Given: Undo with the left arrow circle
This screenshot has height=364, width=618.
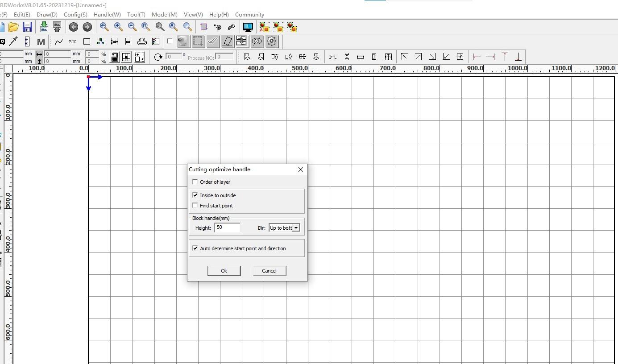Looking at the screenshot, I should pyautogui.click(x=74, y=27).
